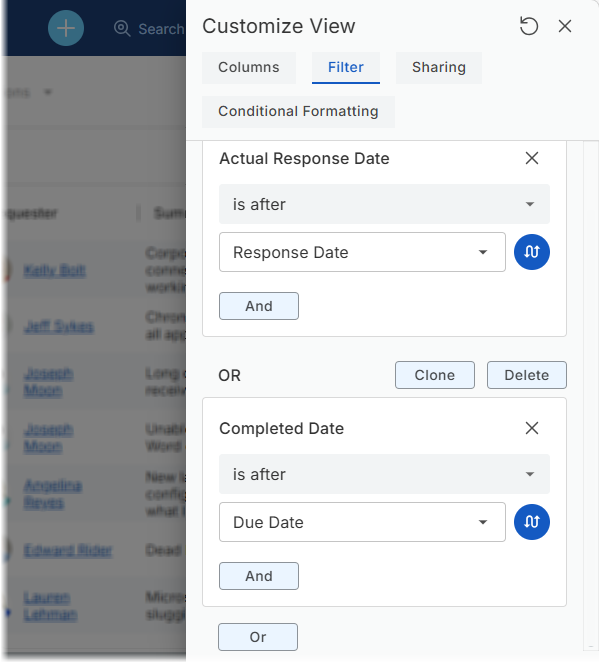
Task: Toggle value mode next to Response Date
Action: 532,252
